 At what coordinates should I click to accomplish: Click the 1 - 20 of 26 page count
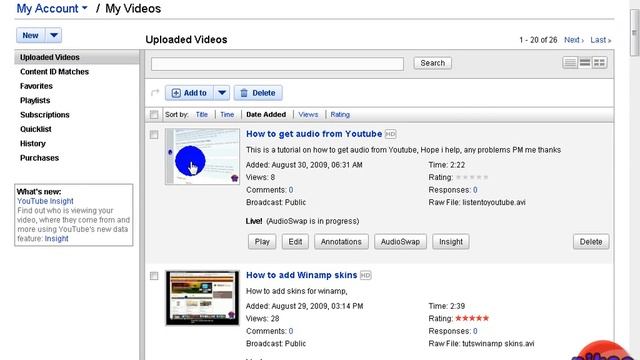(538, 40)
